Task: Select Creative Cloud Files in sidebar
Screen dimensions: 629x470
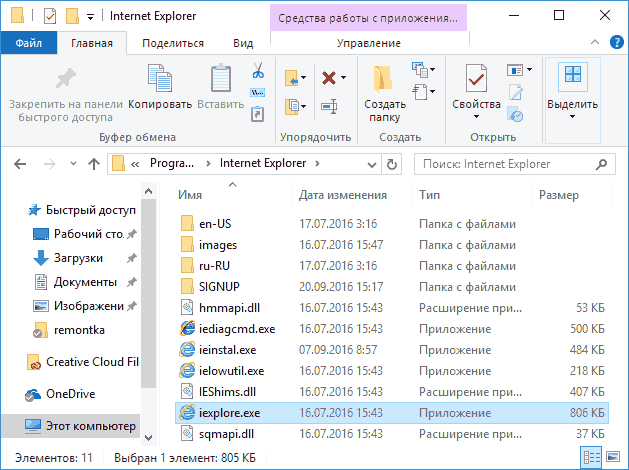Action: coord(83,362)
